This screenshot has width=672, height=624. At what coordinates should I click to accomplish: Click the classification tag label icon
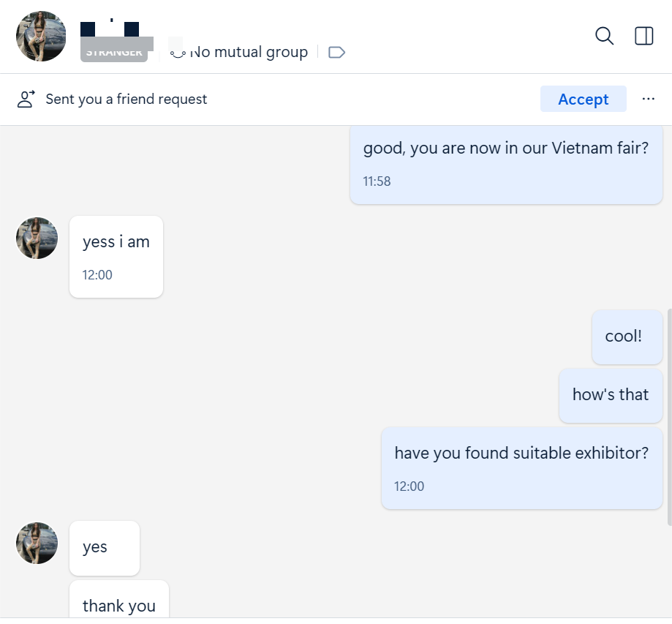click(x=336, y=52)
